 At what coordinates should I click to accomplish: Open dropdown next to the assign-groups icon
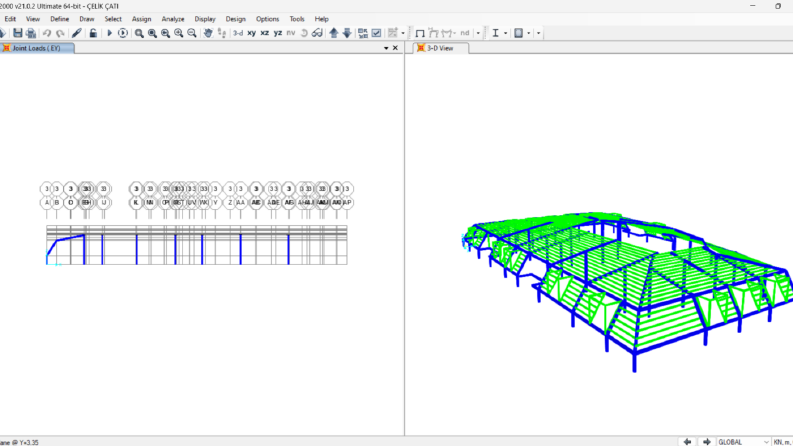[x=403, y=33]
